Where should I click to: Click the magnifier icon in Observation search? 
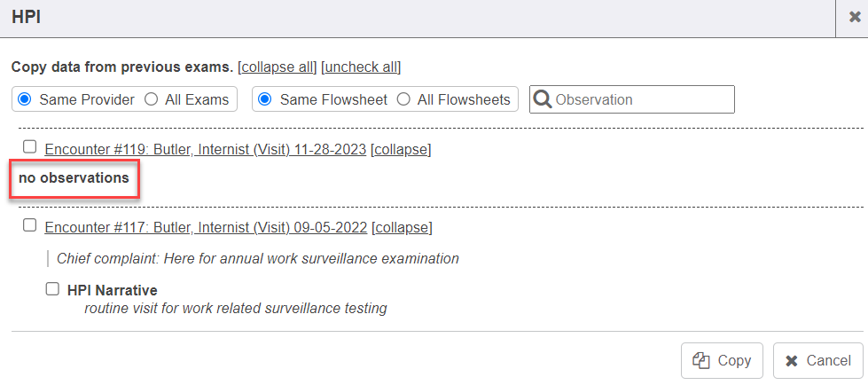point(542,99)
